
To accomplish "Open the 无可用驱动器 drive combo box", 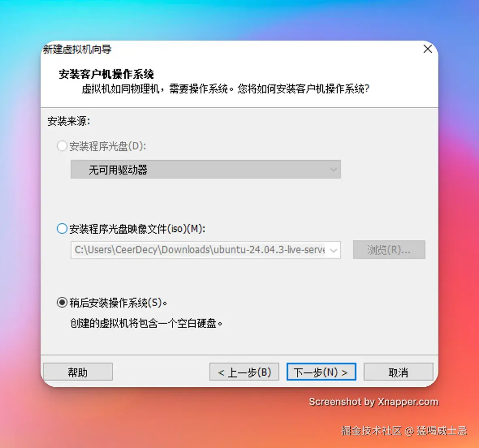I will 205,170.
